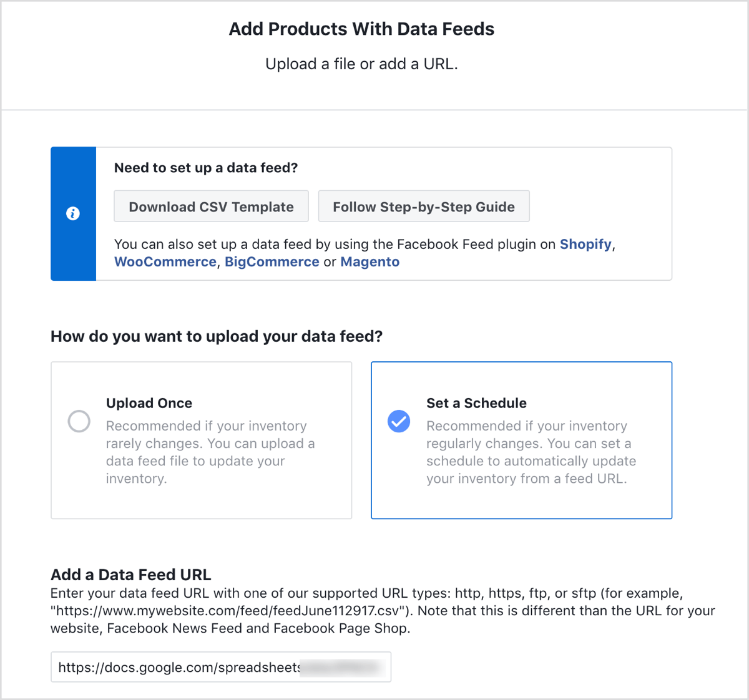Follow the BigCommerce link
The width and height of the screenshot is (749, 700).
(x=272, y=261)
